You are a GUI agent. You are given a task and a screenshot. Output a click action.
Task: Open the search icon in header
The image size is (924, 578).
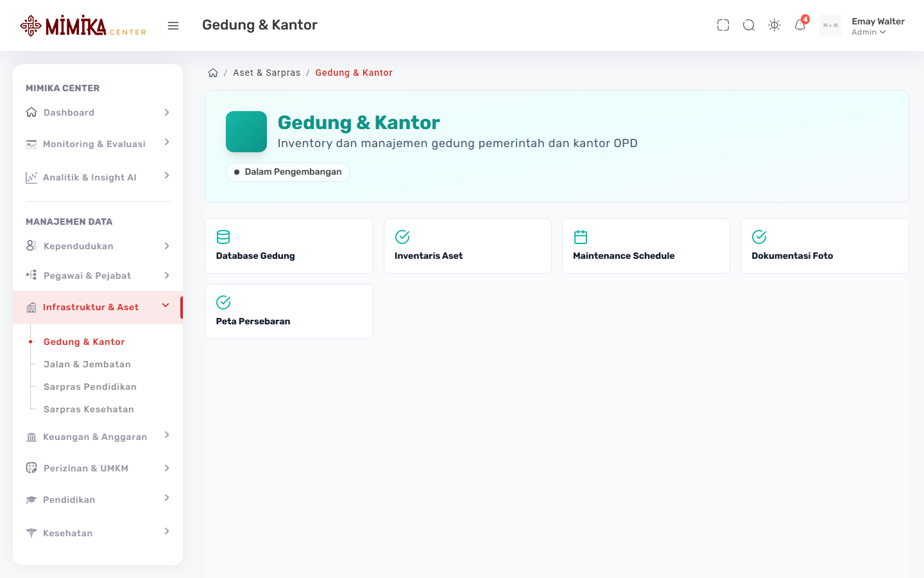[x=749, y=25]
